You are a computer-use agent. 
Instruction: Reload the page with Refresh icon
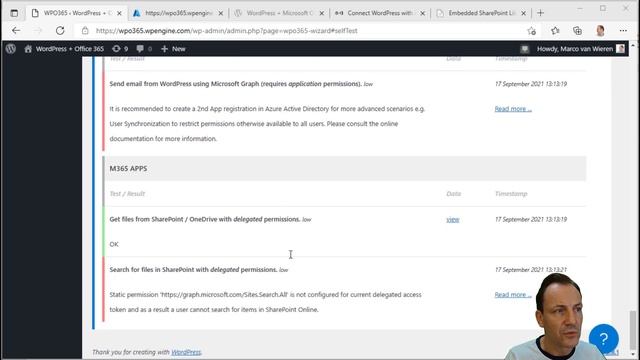tap(60, 31)
